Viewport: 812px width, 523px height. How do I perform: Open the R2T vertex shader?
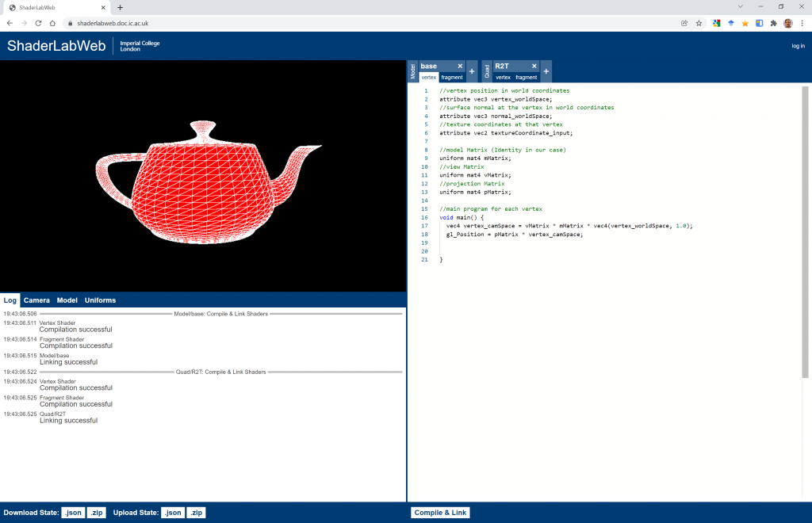503,78
